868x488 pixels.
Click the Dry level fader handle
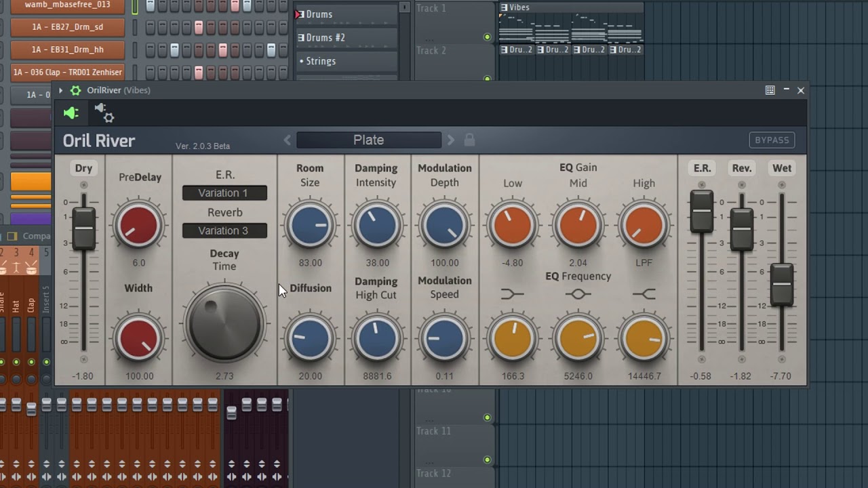83,228
